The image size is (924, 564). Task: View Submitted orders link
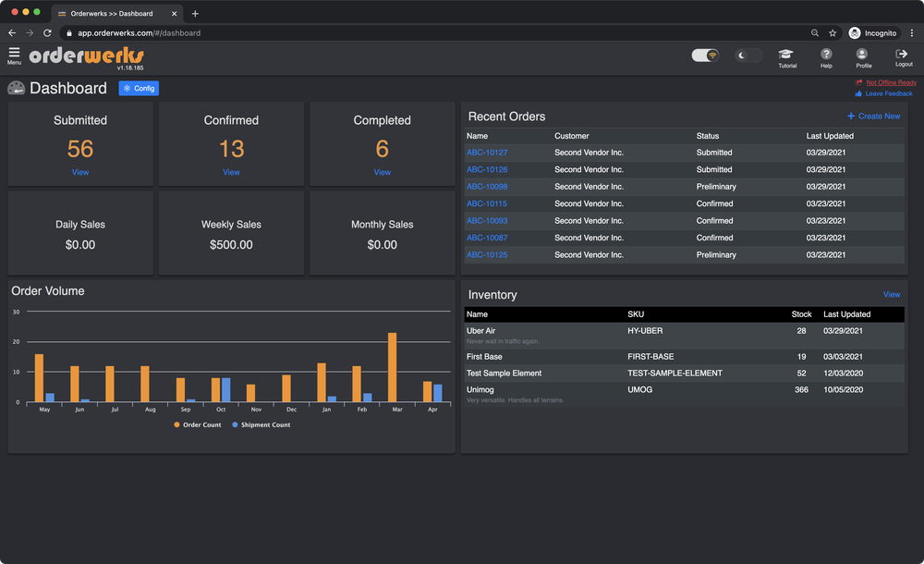click(x=80, y=172)
